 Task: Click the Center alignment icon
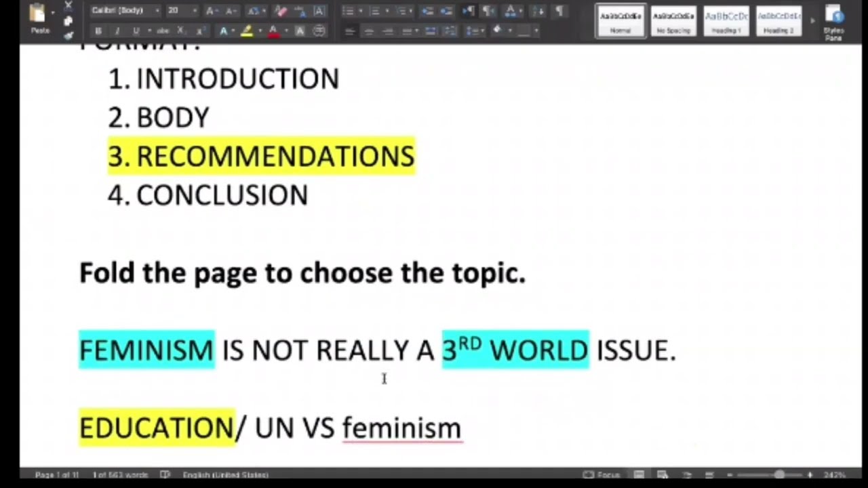pos(369,31)
